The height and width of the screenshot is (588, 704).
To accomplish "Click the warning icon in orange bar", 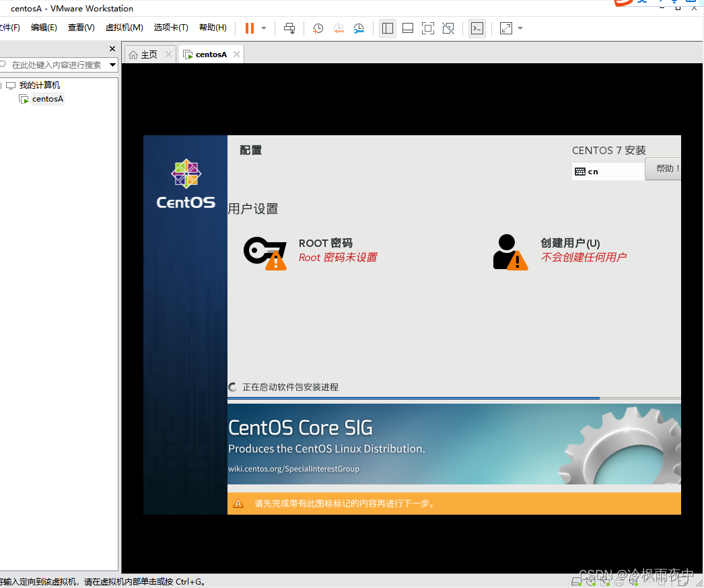I will [x=238, y=503].
